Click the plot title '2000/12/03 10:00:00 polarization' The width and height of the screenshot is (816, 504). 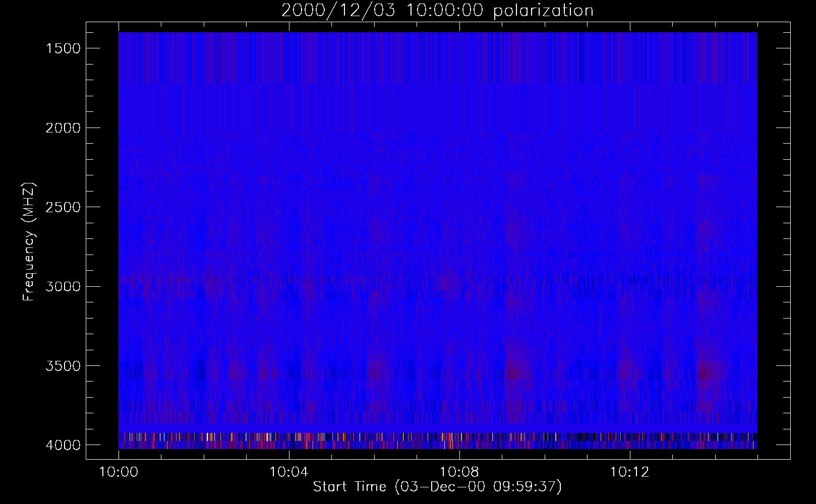coord(437,11)
